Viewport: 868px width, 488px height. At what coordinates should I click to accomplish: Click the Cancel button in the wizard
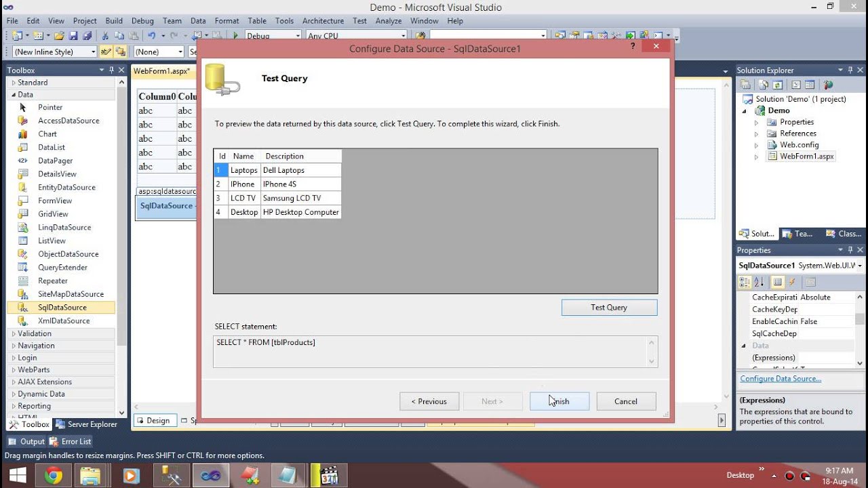tap(626, 401)
